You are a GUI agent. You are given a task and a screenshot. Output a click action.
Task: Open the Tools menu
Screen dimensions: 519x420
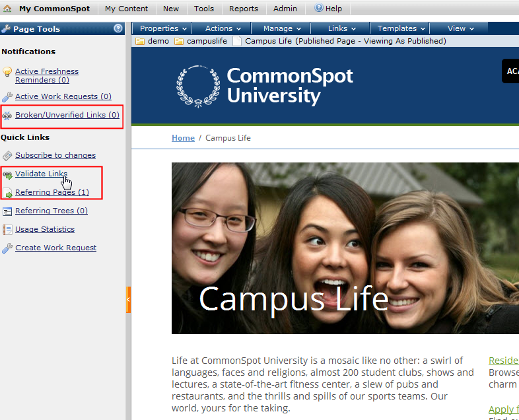tap(204, 9)
